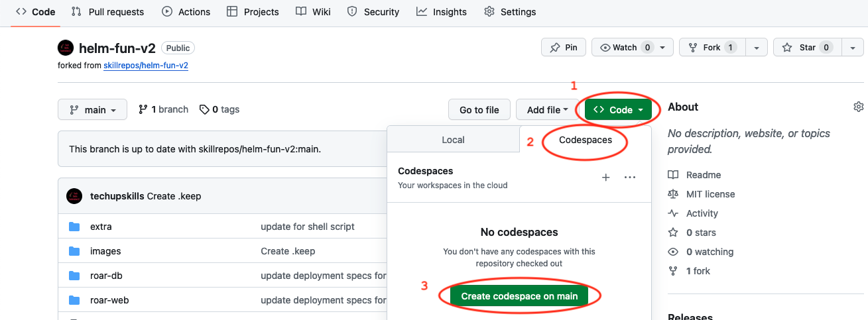The width and height of the screenshot is (868, 320).
Task: Open the Code repository tab
Action: (x=35, y=11)
